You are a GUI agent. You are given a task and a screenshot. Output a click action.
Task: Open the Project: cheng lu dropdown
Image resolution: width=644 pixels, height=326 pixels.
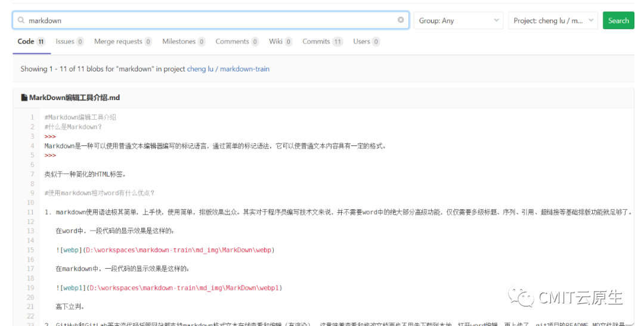pyautogui.click(x=553, y=20)
